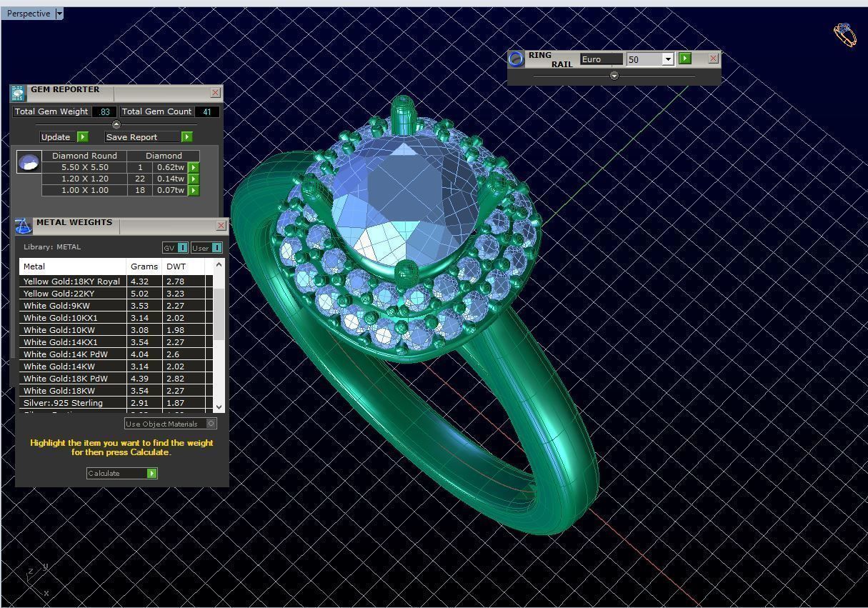Screen dimensions: 868x608
Task: Open the Perspective viewport dropdown arrow
Action: pyautogui.click(x=59, y=14)
